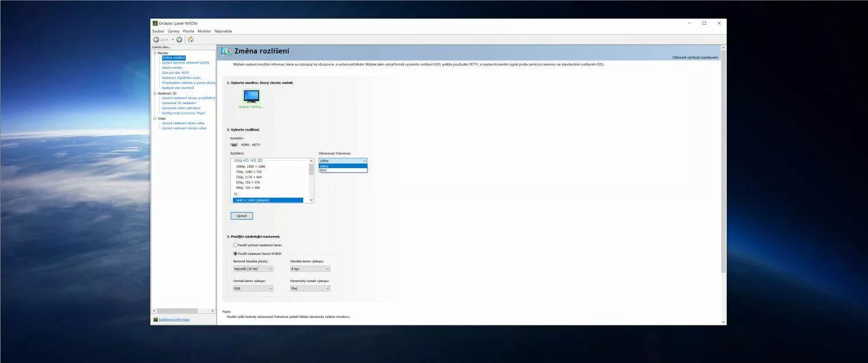Screen dimensions: 868x363
Task: Open Spravovat 3D nastavení task
Action: [x=179, y=103]
